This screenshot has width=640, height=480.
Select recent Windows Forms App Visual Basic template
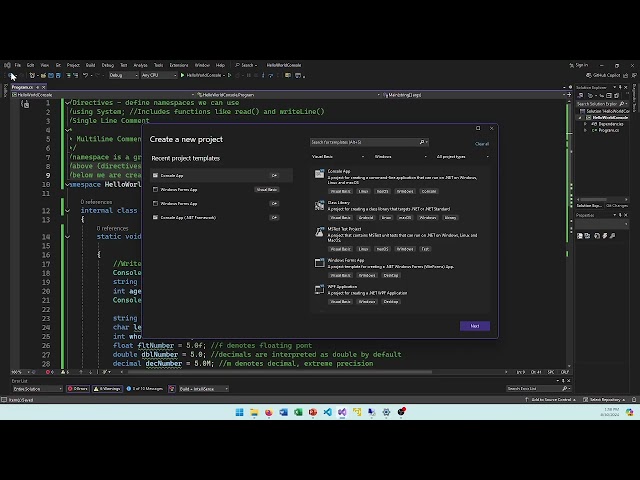coord(221,189)
